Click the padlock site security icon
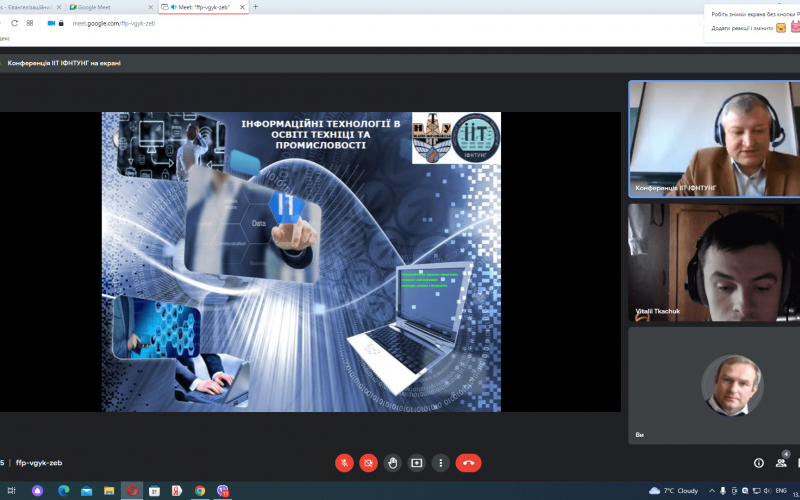Image resolution: width=800 pixels, height=500 pixels. pos(61,23)
